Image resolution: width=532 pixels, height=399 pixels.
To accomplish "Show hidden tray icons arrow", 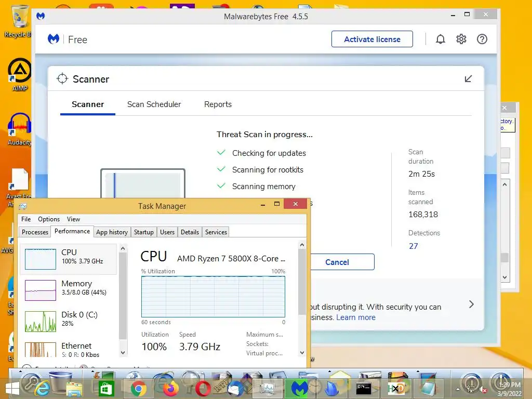I will [458, 390].
